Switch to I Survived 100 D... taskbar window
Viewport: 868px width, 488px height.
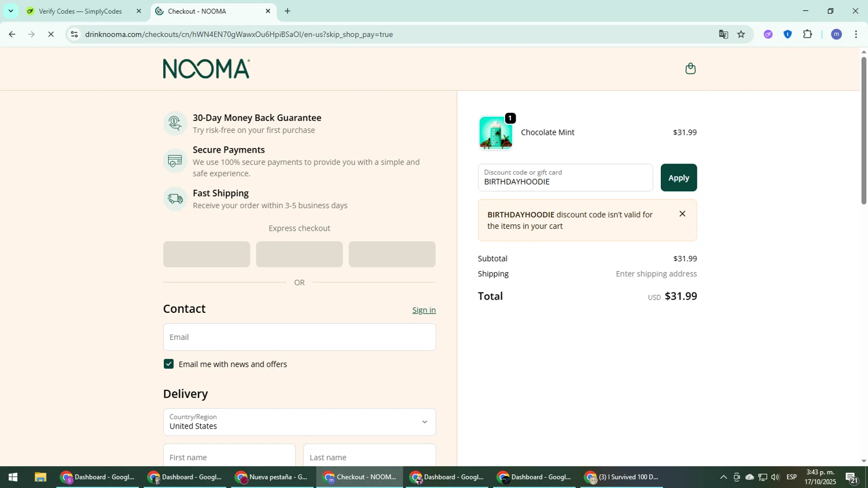[621, 477]
